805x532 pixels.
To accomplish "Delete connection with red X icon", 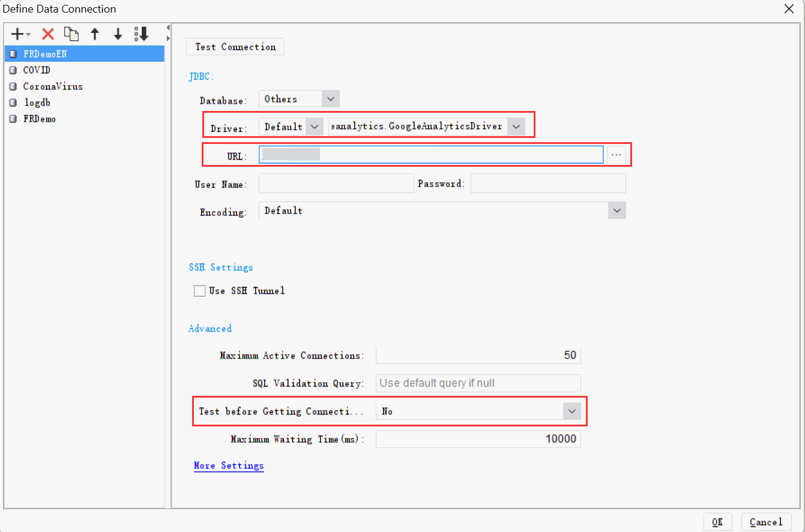I will pos(48,34).
